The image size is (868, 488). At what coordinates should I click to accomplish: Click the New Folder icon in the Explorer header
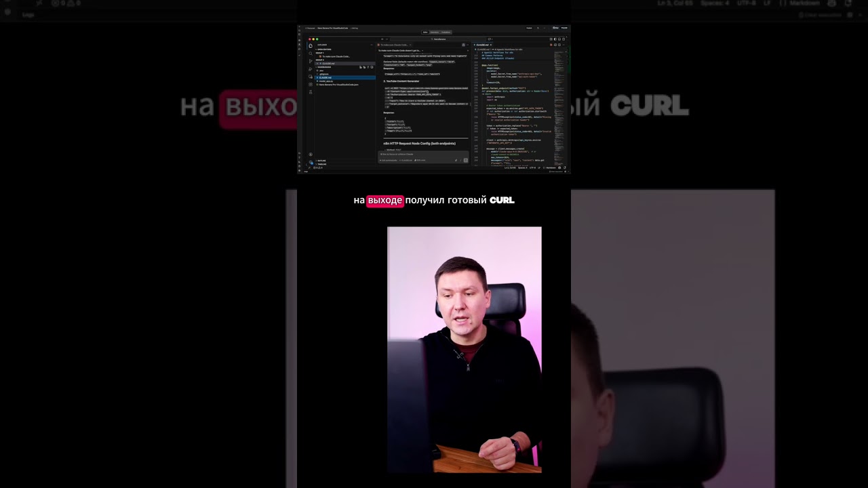[364, 67]
